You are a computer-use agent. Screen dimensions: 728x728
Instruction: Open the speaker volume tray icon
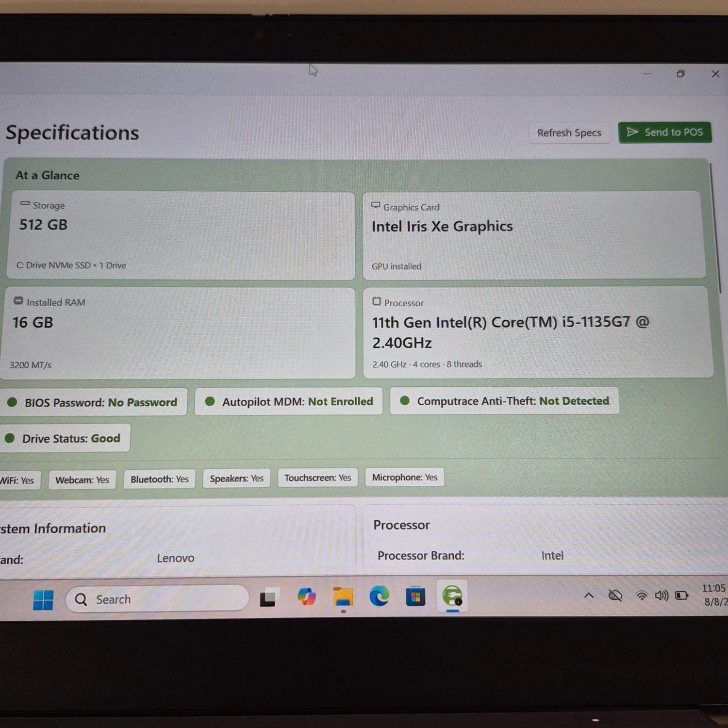pyautogui.click(x=662, y=595)
